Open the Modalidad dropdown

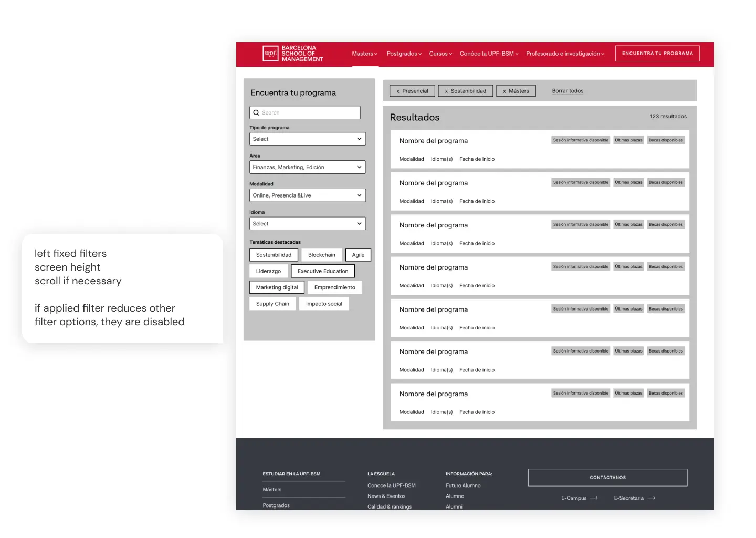coord(307,195)
